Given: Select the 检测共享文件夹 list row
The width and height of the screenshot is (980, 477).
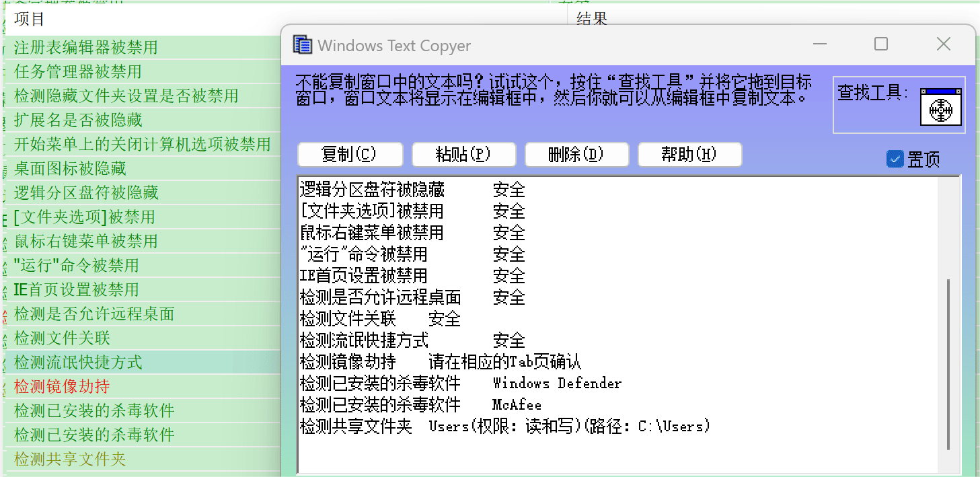Looking at the screenshot, I should click(x=70, y=460).
